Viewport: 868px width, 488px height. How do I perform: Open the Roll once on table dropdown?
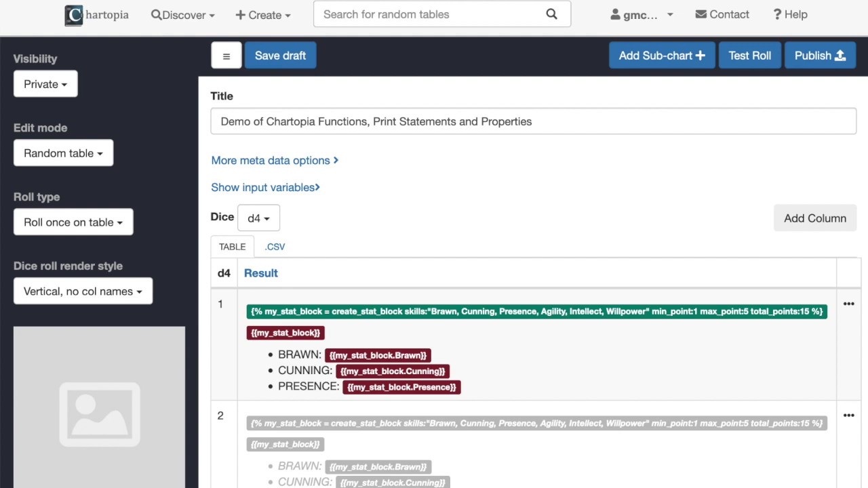tap(73, 222)
